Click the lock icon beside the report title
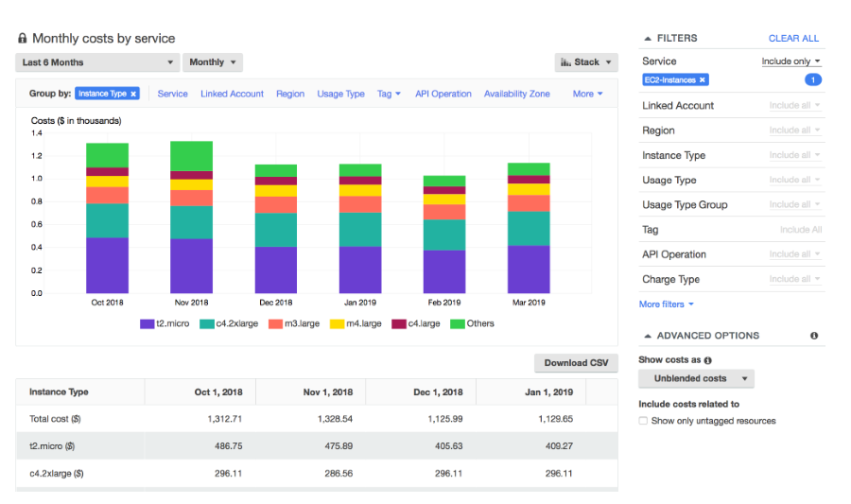 pyautogui.click(x=23, y=39)
